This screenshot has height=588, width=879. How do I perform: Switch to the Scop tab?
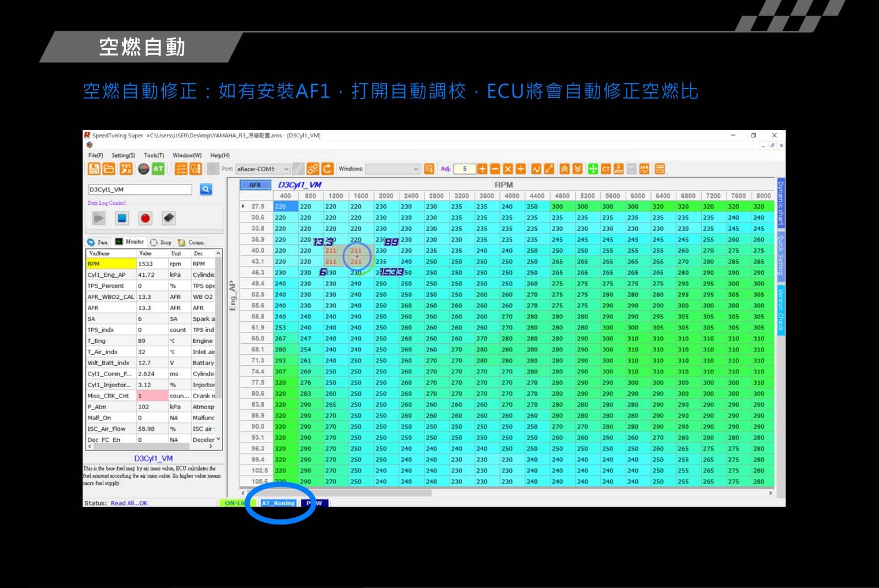tap(161, 242)
